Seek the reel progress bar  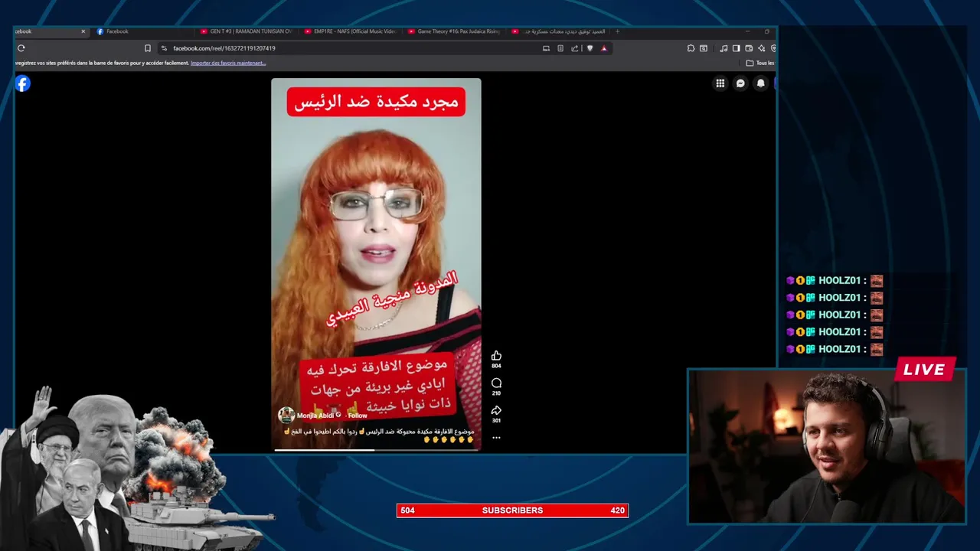click(376, 450)
